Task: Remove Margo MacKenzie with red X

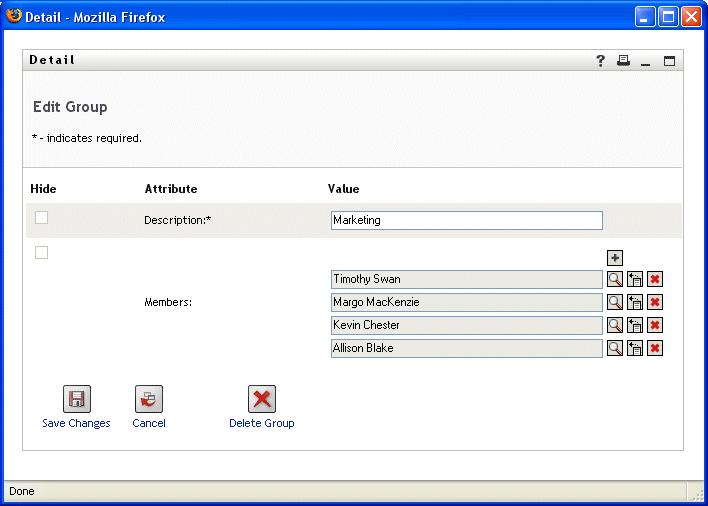Action: click(655, 302)
